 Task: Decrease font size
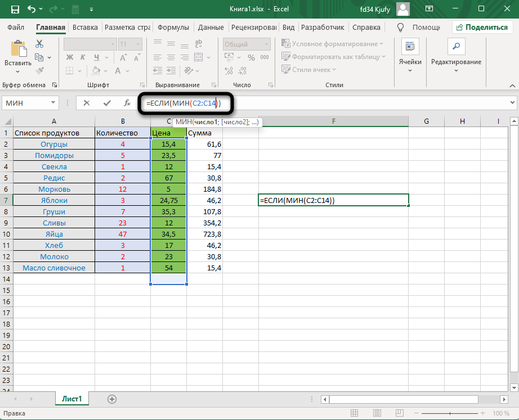137,57
